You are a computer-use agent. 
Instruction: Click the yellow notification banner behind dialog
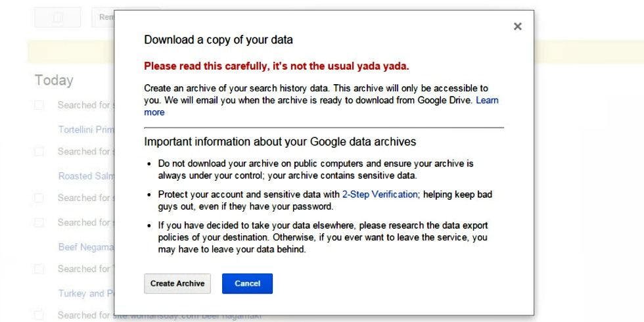pyautogui.click(x=71, y=52)
